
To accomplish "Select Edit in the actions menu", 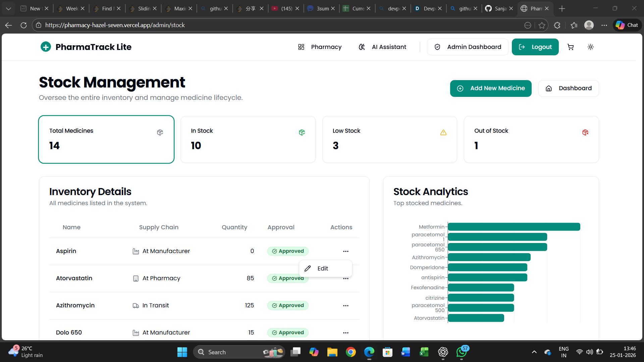I will point(323,268).
